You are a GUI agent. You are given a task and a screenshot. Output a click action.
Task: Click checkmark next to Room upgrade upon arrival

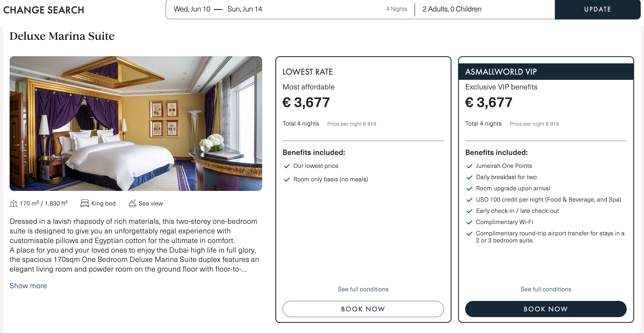pos(470,189)
